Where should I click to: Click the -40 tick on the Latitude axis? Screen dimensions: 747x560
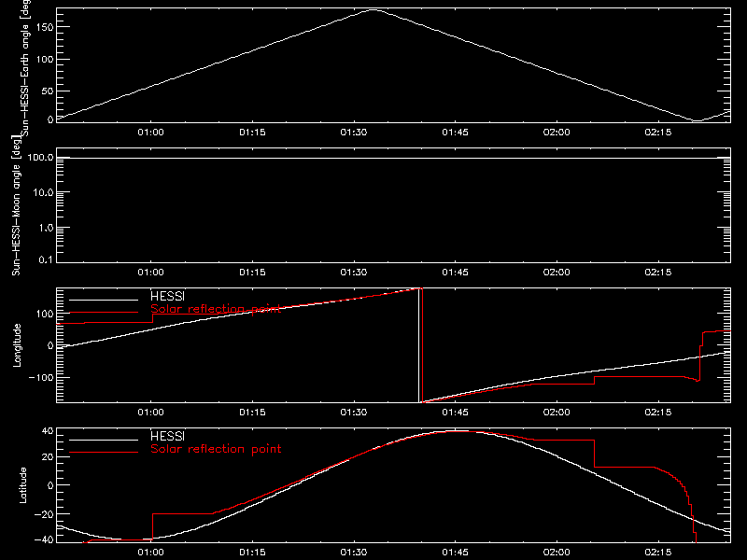pos(43,539)
